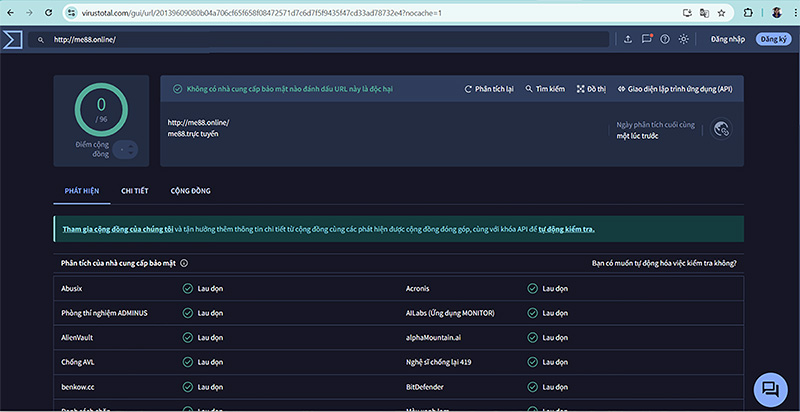This screenshot has height=412, width=800.
Task: Click the detection score circle 0/96
Action: tap(101, 110)
